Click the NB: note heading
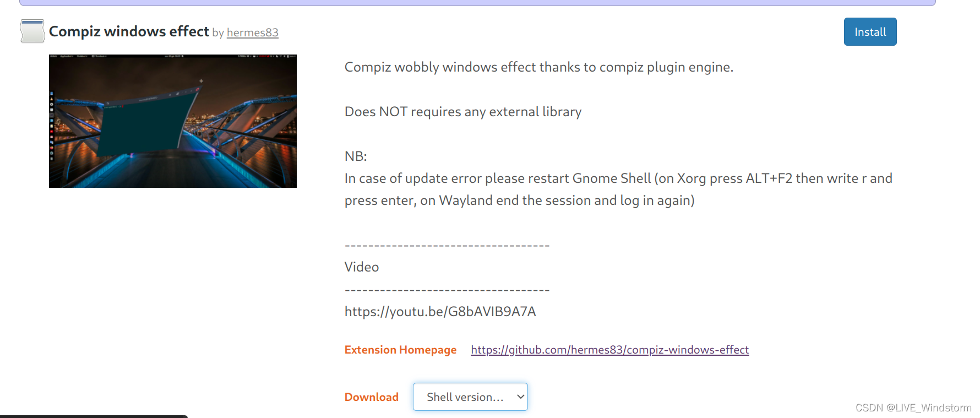Screen dimensions: 980x418 point(356,156)
